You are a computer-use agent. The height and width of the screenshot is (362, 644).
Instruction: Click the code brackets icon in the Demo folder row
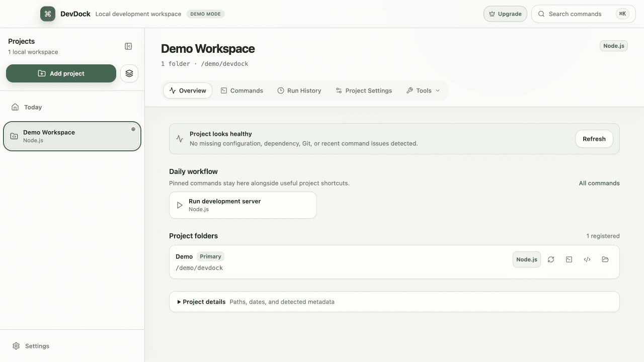click(x=587, y=259)
